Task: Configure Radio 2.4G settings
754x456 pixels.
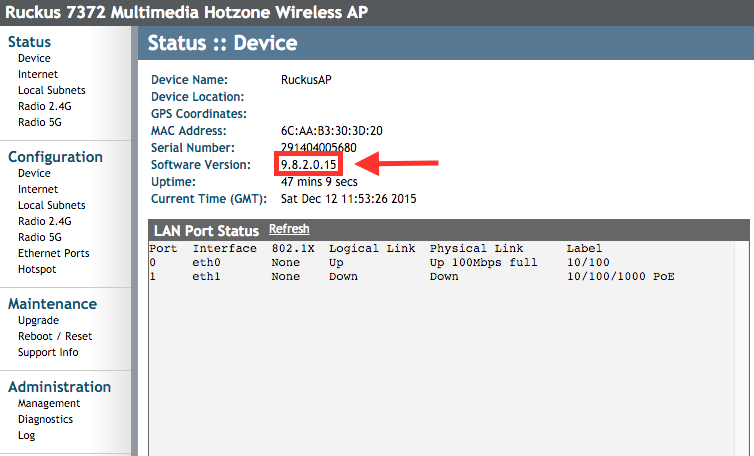Action: (x=45, y=221)
